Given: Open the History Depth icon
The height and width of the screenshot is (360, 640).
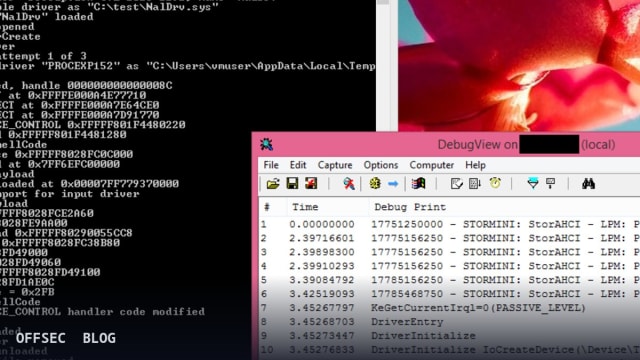Looking at the screenshot, I should pyautogui.click(x=551, y=184).
